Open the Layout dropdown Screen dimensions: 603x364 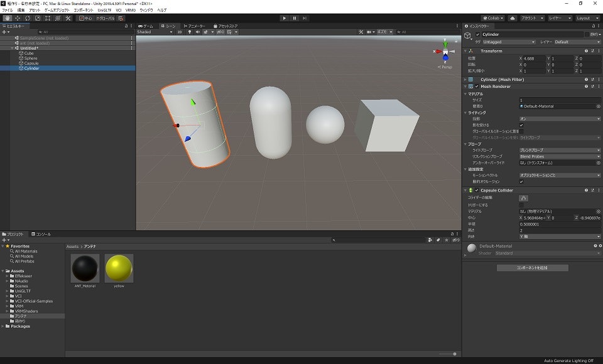pos(588,18)
